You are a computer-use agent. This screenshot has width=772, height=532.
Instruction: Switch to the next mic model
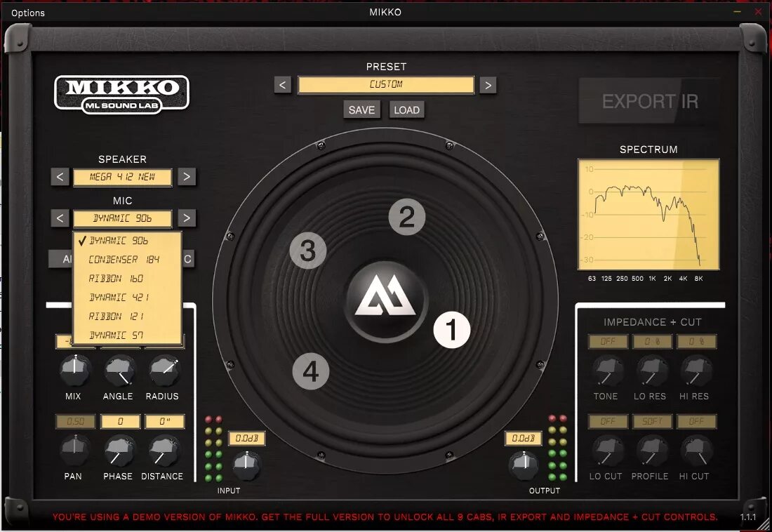click(187, 218)
